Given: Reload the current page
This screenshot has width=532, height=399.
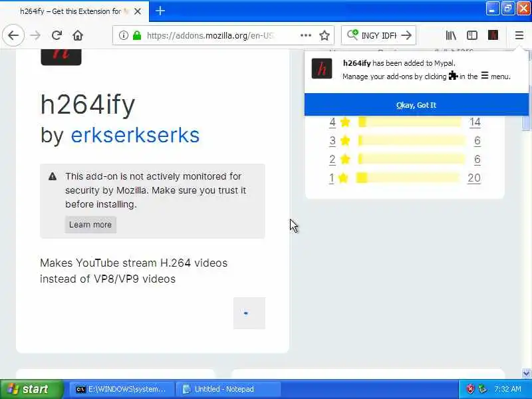Looking at the screenshot, I should (57, 35).
